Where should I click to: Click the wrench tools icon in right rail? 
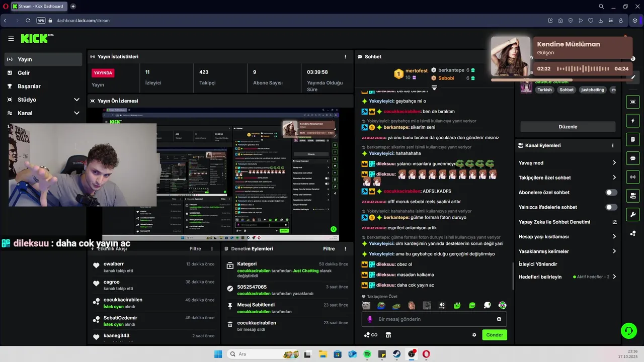coord(632,214)
